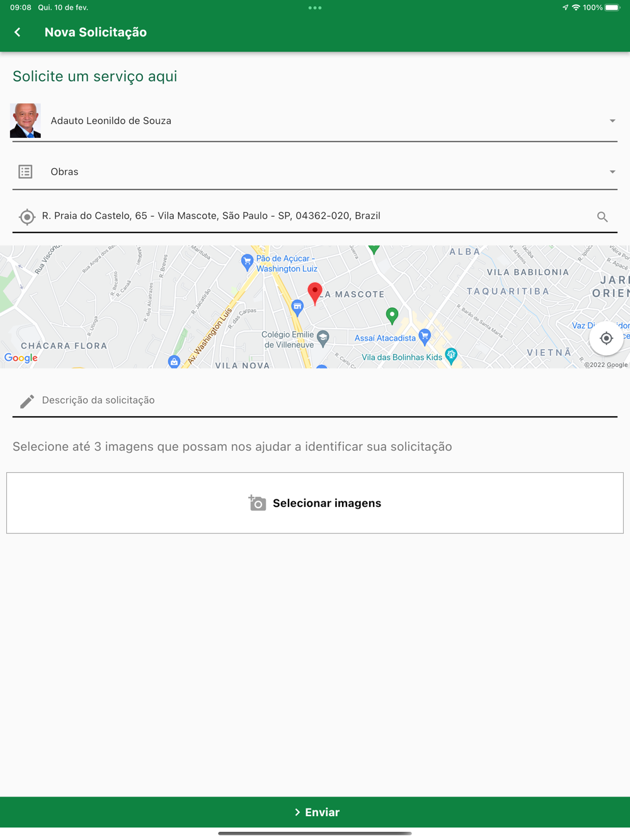630x840 pixels.
Task: Click the blue store marker below red pin
Action: pyautogui.click(x=297, y=308)
